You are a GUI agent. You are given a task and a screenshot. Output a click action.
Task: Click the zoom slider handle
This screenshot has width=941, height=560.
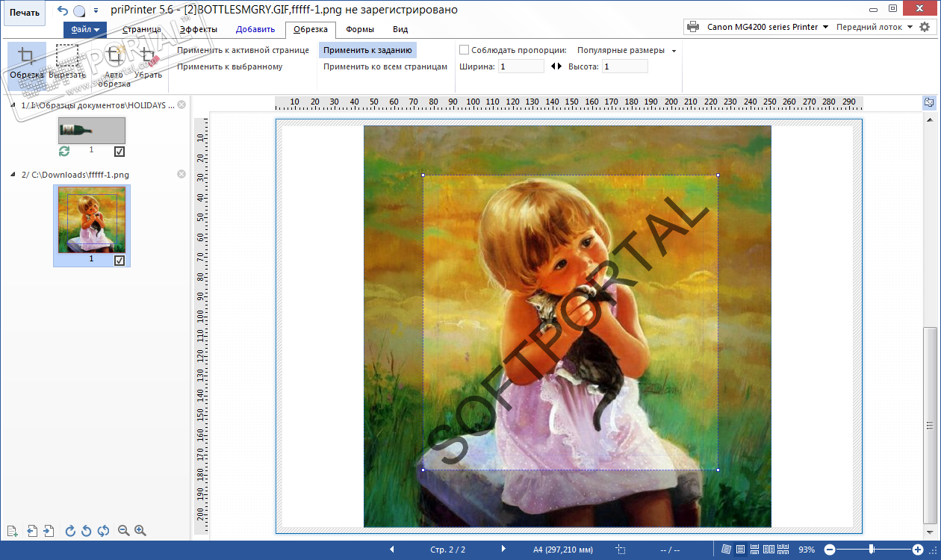tap(872, 550)
